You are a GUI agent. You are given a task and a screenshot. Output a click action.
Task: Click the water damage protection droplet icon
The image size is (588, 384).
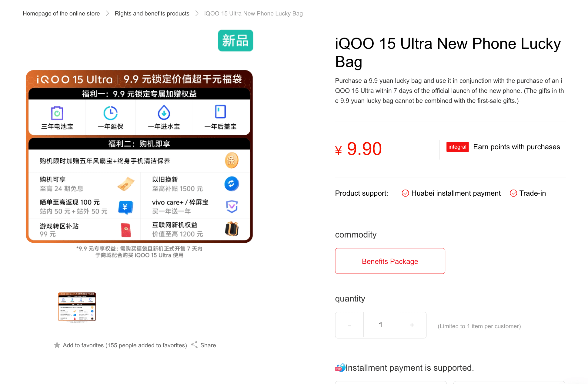click(164, 113)
